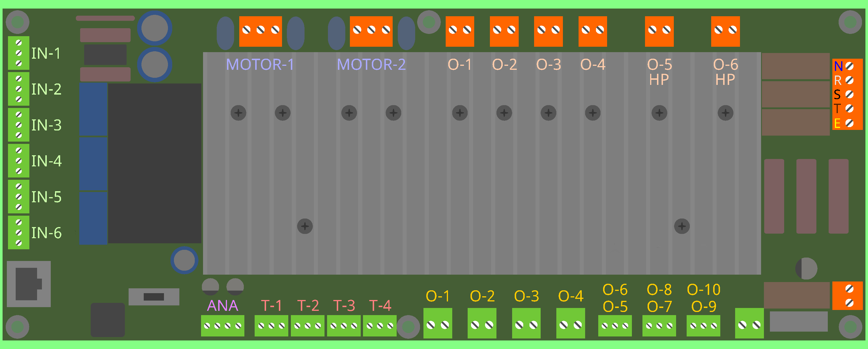Click the MOTOR-1 orange terminal block
The image size is (868, 349).
point(260,31)
